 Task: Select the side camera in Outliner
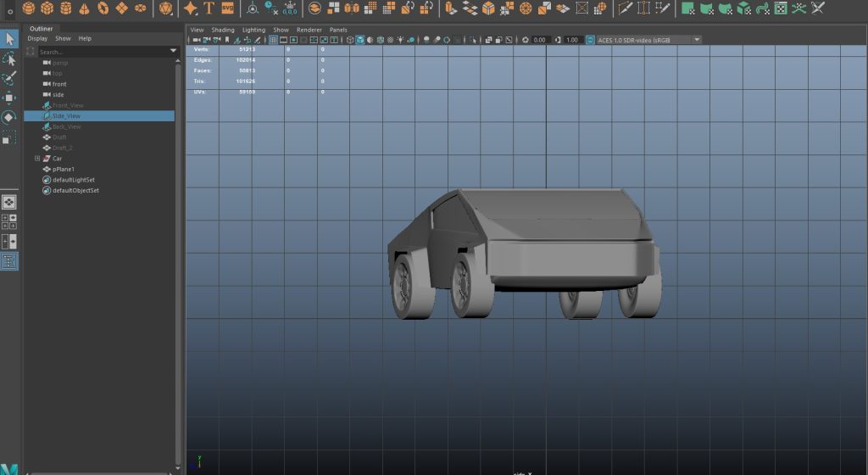pos(58,95)
